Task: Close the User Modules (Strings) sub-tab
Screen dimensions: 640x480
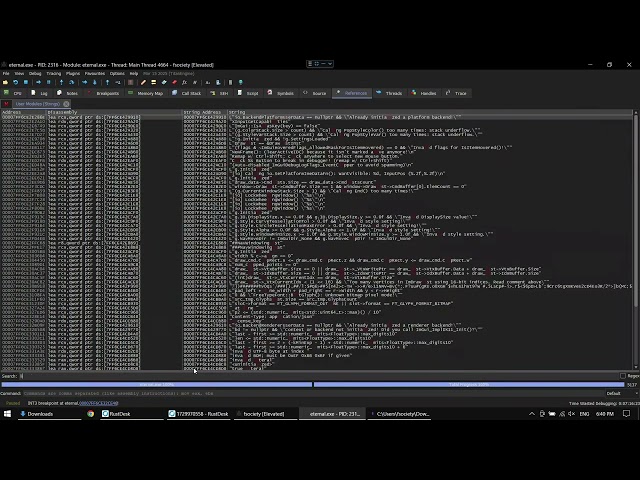Action: 66,104
